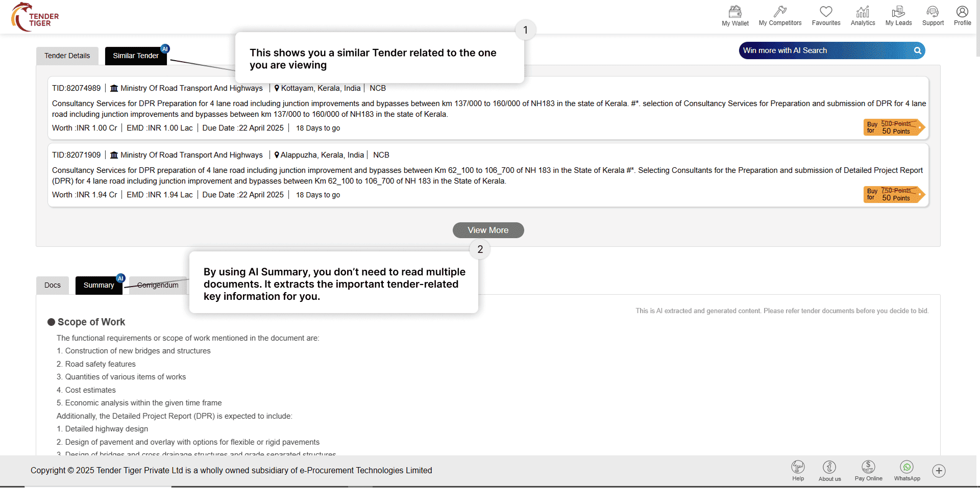Expand footer plus circle button

coord(939,471)
